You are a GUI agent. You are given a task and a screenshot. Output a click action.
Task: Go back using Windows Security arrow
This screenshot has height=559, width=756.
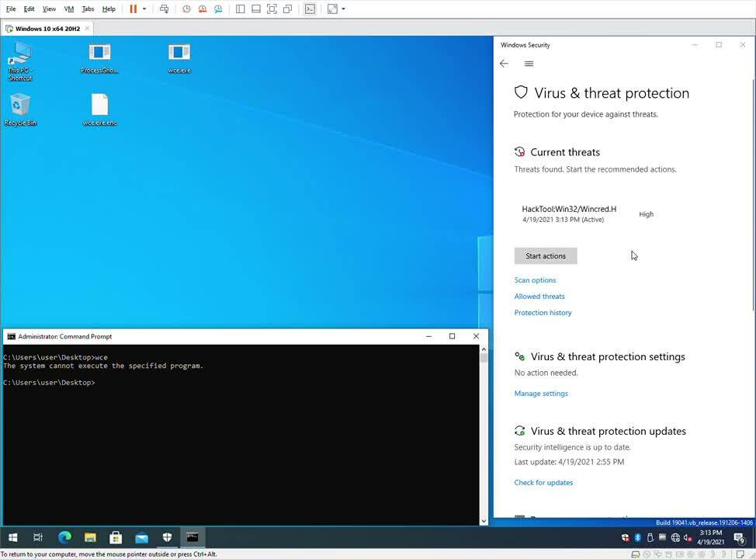tap(504, 64)
